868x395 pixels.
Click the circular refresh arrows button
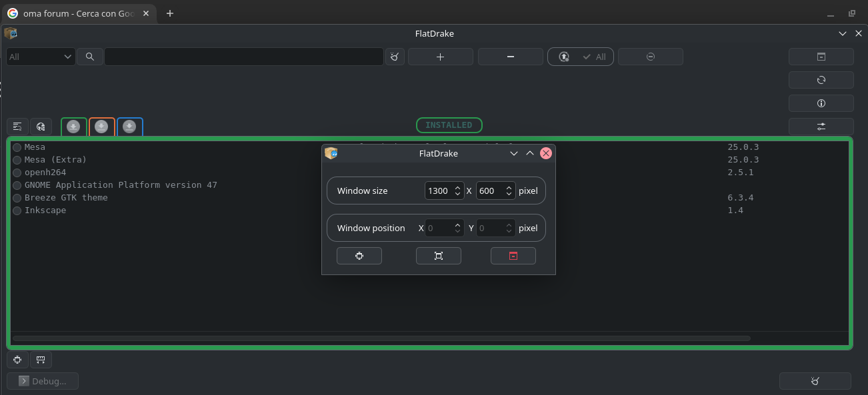(x=821, y=80)
